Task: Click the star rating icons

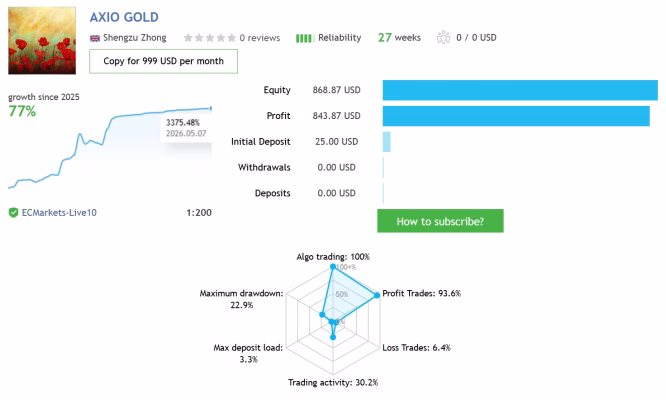Action: 209,38
